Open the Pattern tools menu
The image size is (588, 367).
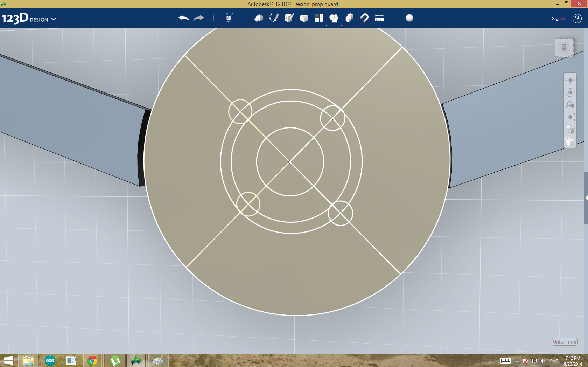319,18
